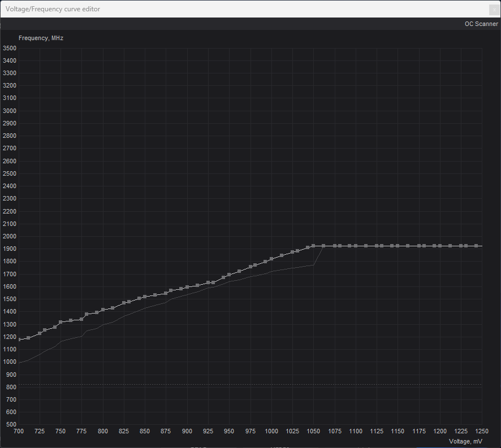Select the curve point on the 775 mV gridline

(x=81, y=319)
